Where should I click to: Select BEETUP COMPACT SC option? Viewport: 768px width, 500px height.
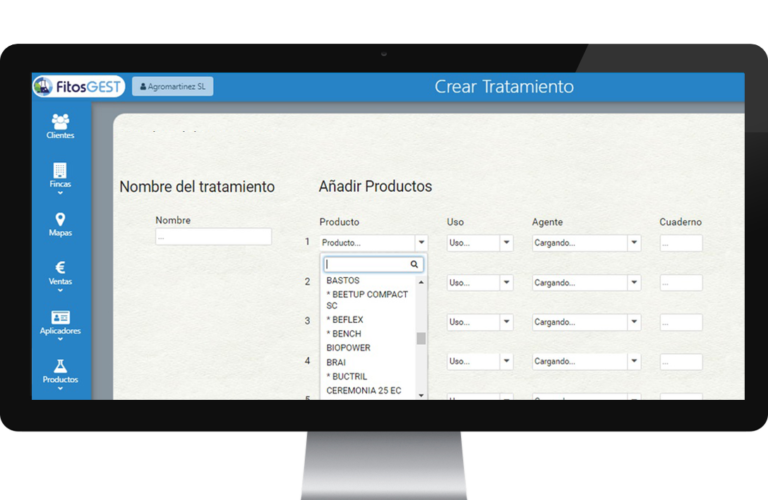tap(367, 300)
